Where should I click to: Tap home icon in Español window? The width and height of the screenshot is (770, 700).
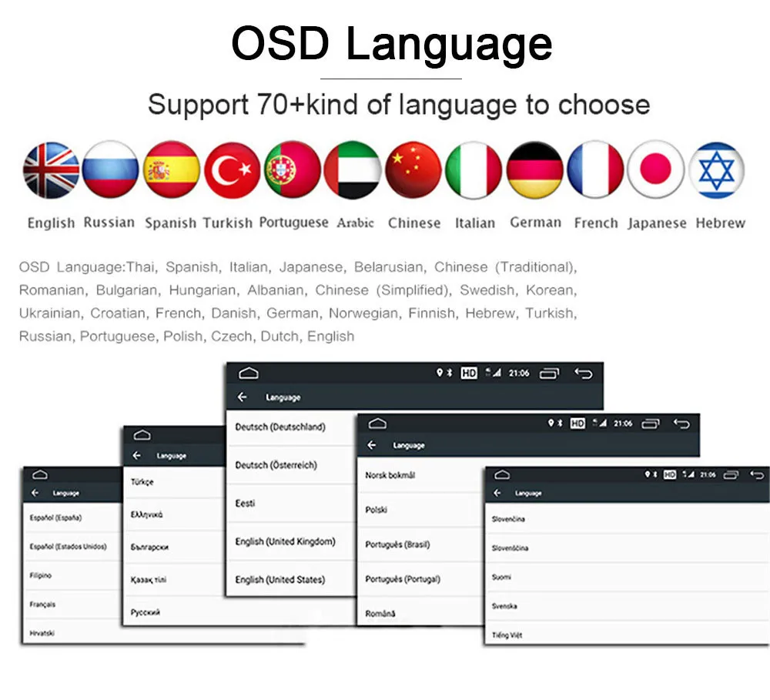pyautogui.click(x=40, y=474)
